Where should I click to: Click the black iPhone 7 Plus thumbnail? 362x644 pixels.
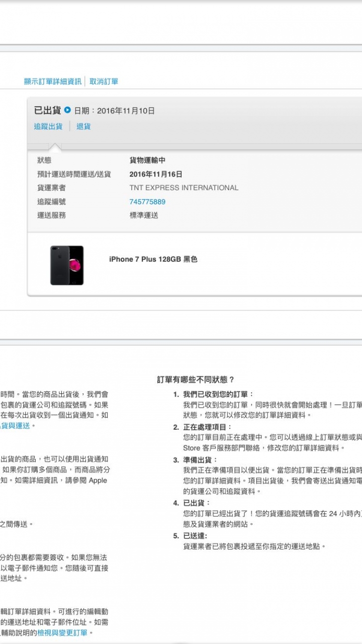pyautogui.click(x=67, y=265)
